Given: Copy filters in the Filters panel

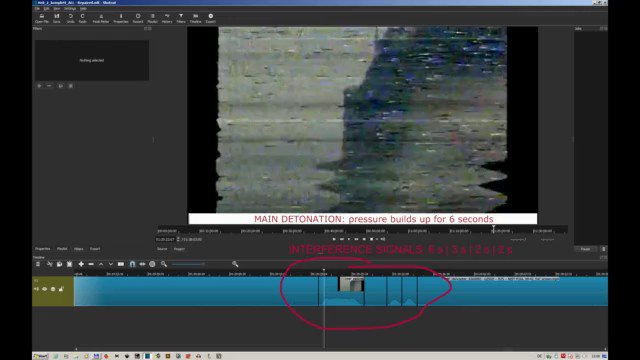Looking at the screenshot, I should 60,86.
